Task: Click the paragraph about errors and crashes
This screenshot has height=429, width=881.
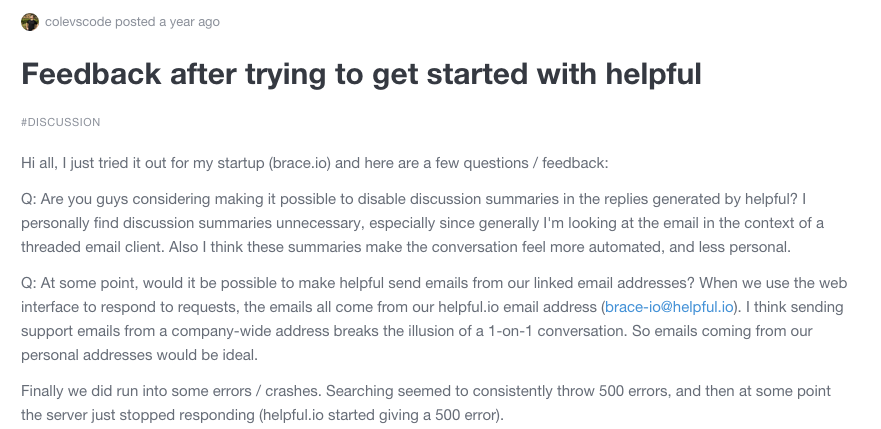Action: (426, 403)
